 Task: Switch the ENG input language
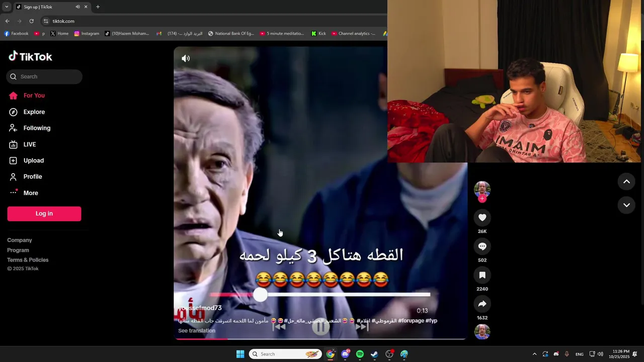580,354
